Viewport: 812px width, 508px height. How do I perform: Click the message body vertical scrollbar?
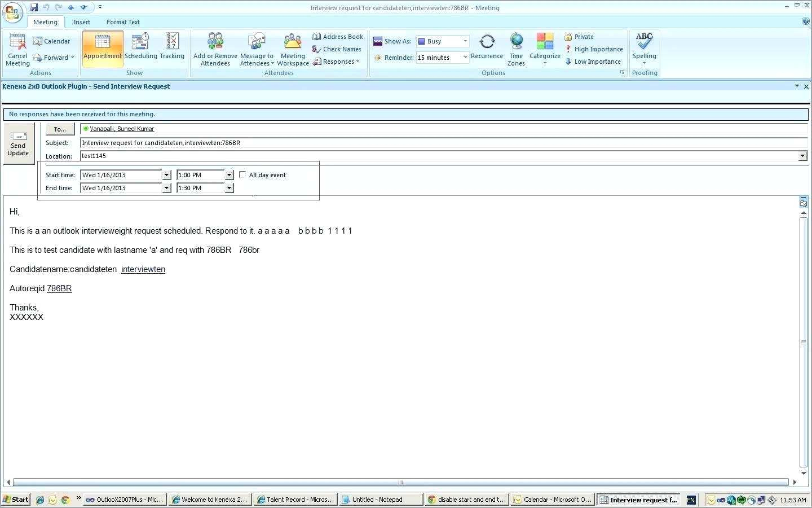(x=804, y=342)
